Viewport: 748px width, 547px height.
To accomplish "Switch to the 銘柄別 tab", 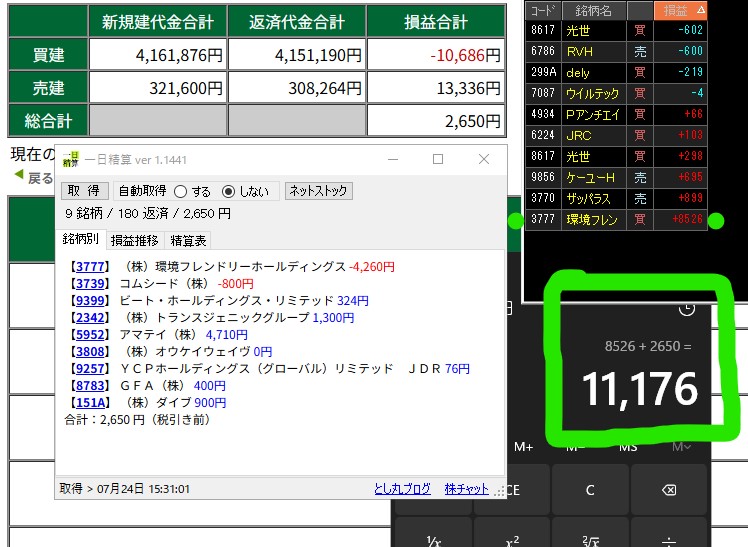I will pos(81,239).
